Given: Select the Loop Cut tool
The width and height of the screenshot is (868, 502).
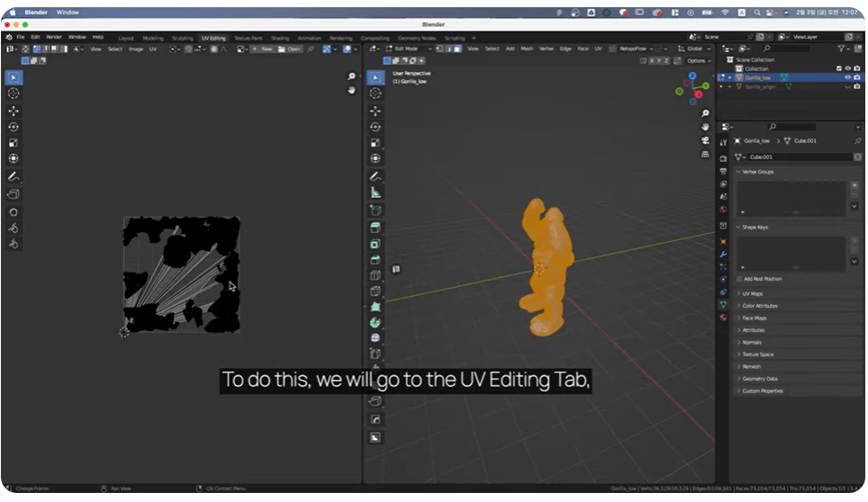Looking at the screenshot, I should tap(375, 275).
